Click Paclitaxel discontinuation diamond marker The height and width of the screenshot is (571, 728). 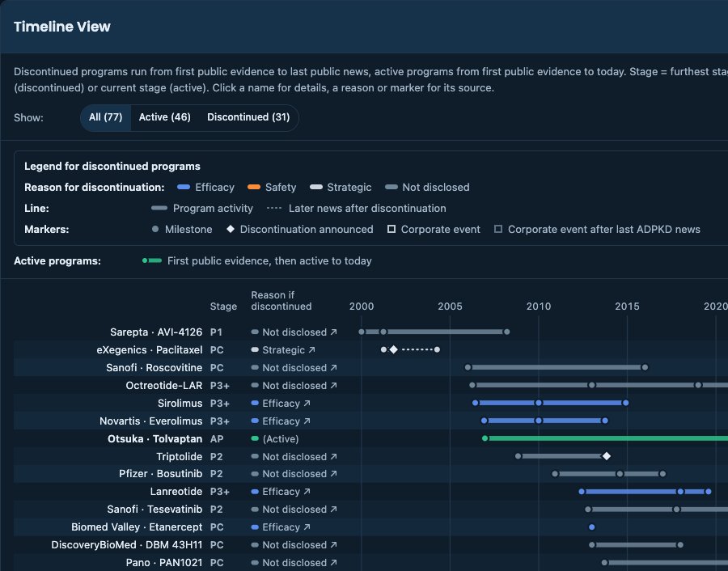click(x=394, y=349)
